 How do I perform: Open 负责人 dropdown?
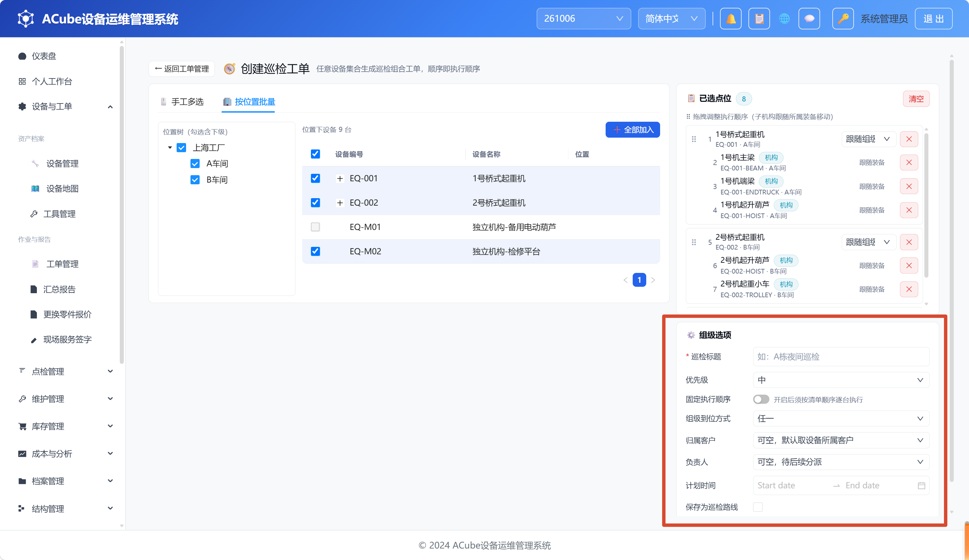[841, 462]
